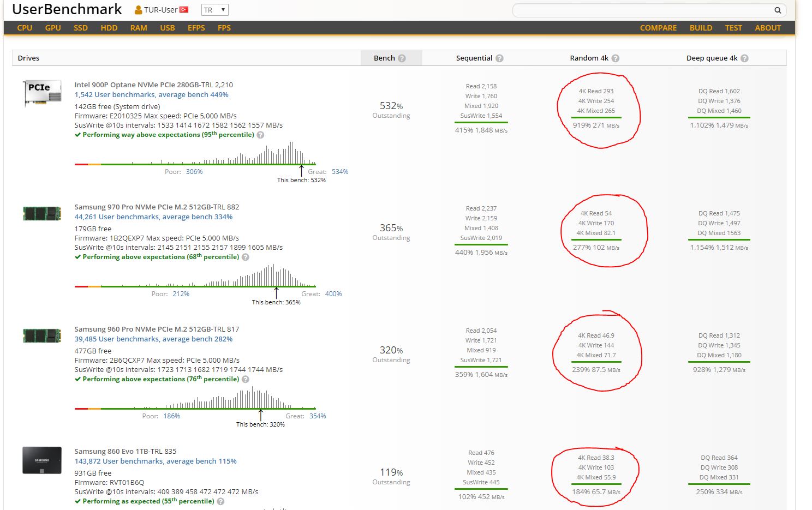Open 1,542 User benchmarks link

click(151, 95)
